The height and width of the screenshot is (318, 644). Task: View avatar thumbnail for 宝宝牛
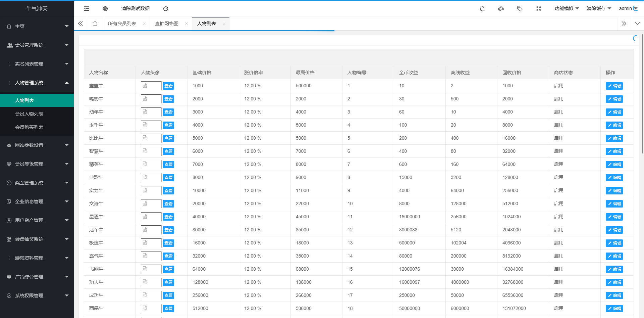tap(151, 86)
